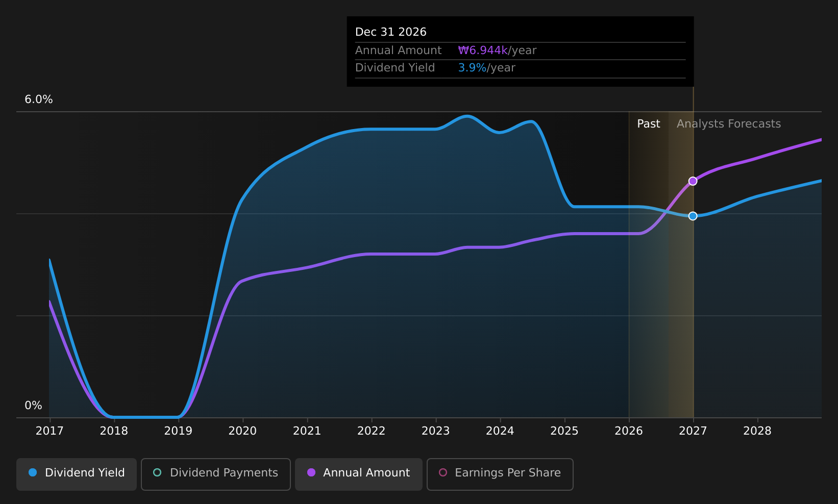
Task: Click the 0% y-axis label
Action: coord(33,406)
